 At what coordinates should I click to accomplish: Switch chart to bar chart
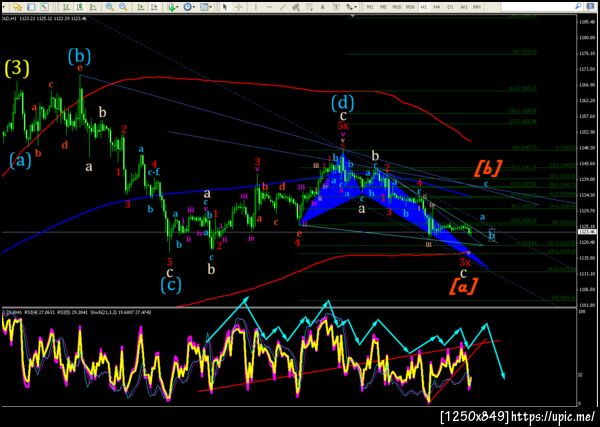pos(66,7)
